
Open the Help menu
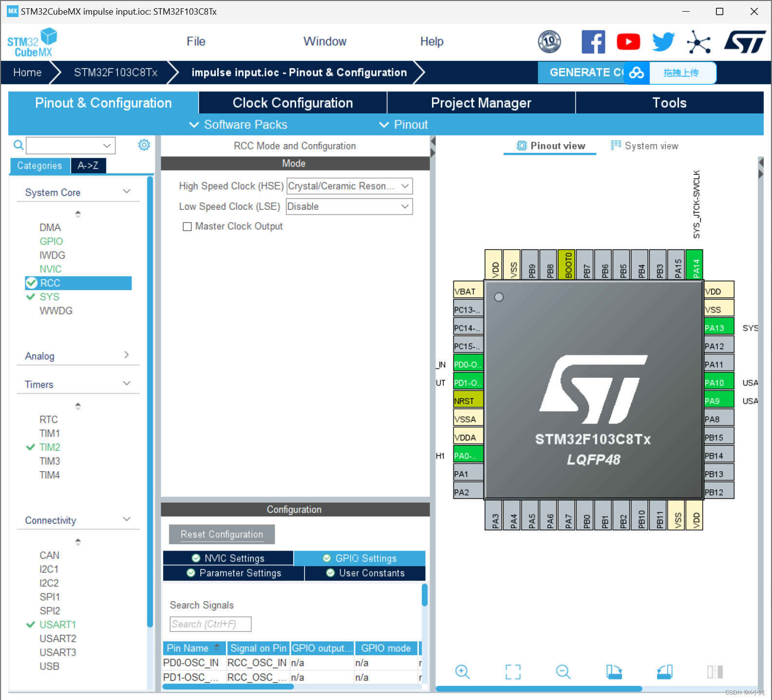[432, 41]
